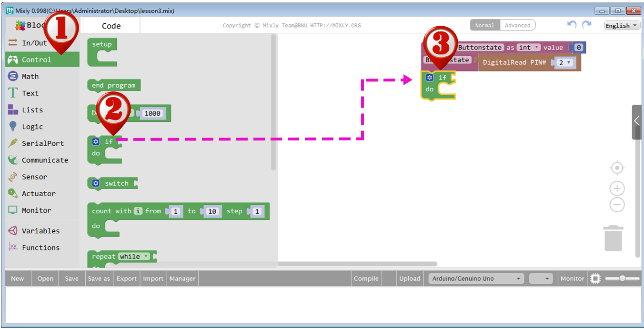Click the New button
This screenshot has height=329, width=644.
pyautogui.click(x=18, y=279)
